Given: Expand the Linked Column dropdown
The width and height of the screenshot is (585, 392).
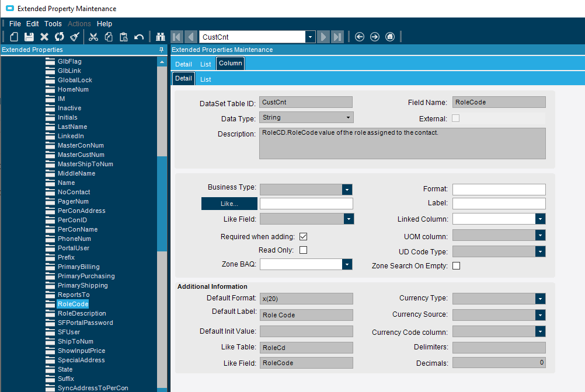Looking at the screenshot, I should pyautogui.click(x=540, y=219).
